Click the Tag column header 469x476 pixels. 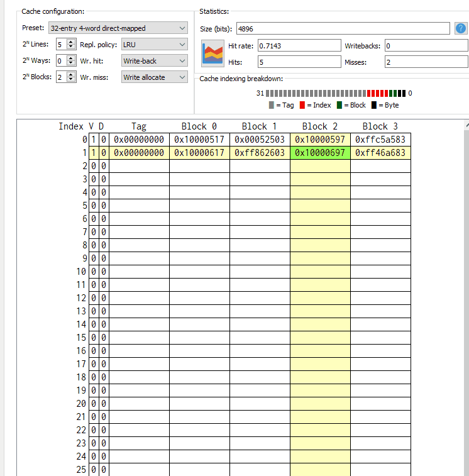click(139, 126)
